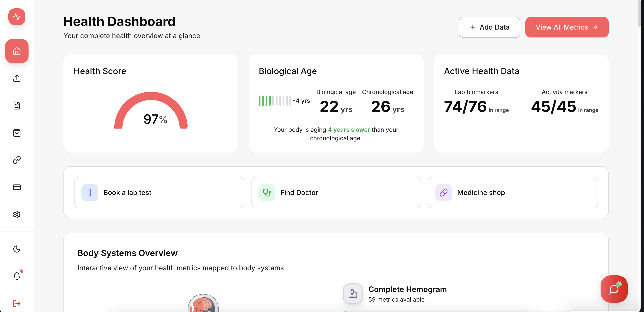This screenshot has height=312, width=644.
Task: Open the Find Doctor card
Action: pos(336,192)
